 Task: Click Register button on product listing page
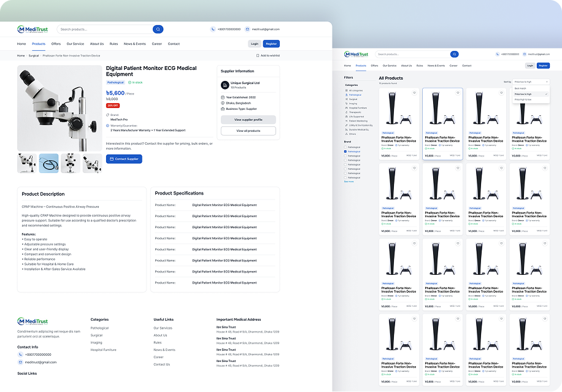(x=544, y=66)
